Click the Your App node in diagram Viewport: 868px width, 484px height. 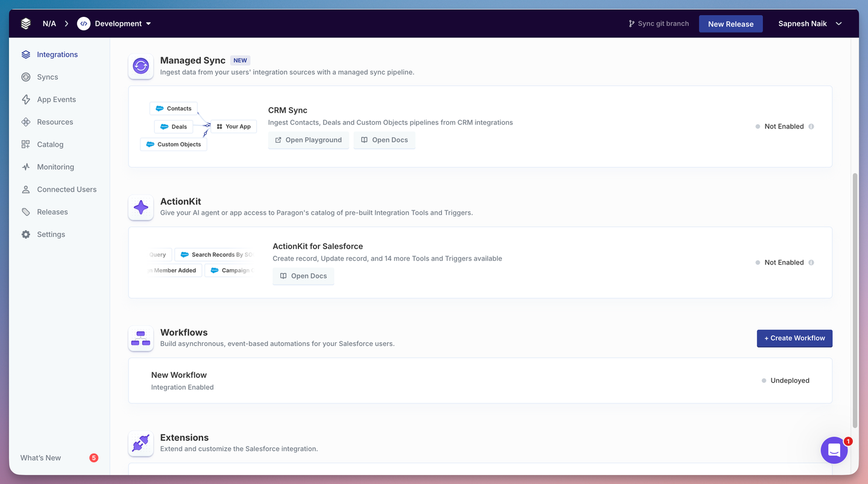(x=233, y=127)
